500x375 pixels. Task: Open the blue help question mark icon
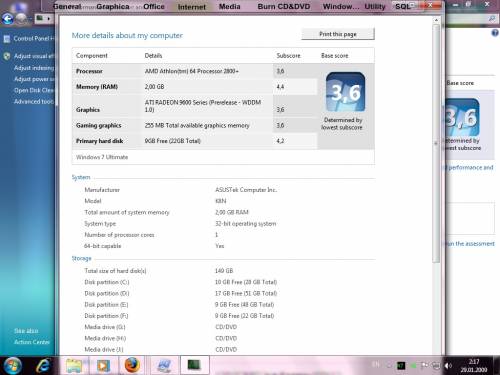click(495, 32)
